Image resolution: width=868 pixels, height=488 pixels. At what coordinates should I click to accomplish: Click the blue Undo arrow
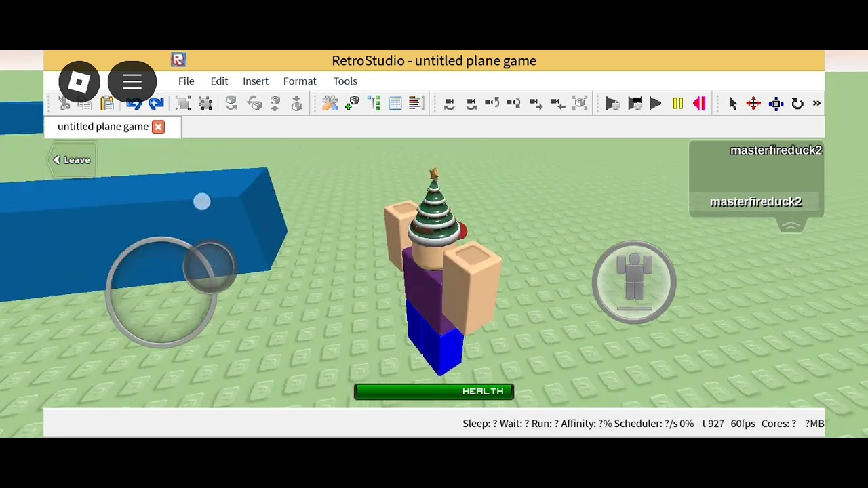[x=134, y=104]
